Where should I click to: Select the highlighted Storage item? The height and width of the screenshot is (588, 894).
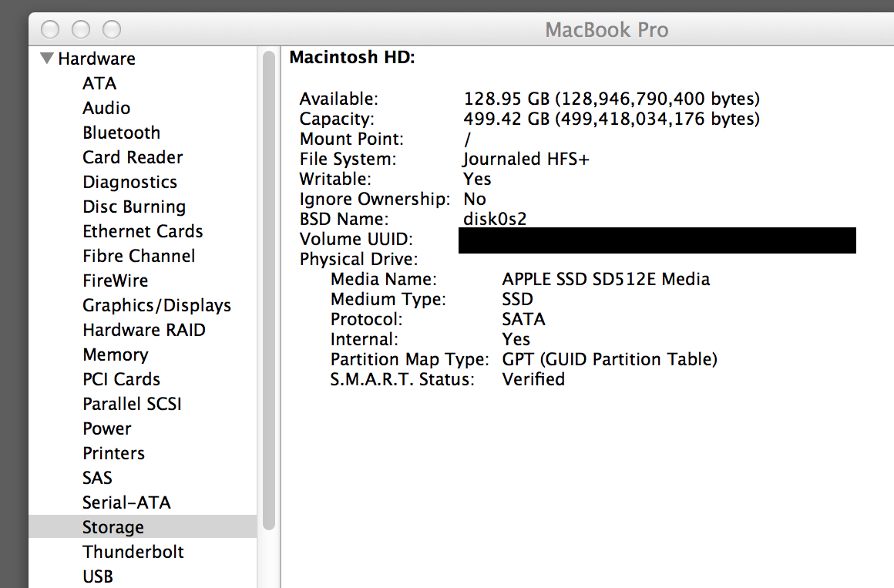click(113, 527)
